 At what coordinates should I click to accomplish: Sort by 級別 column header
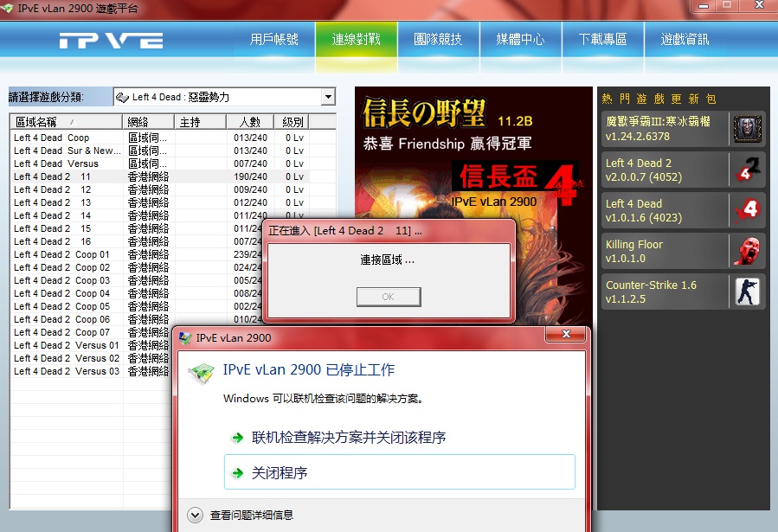(x=292, y=121)
